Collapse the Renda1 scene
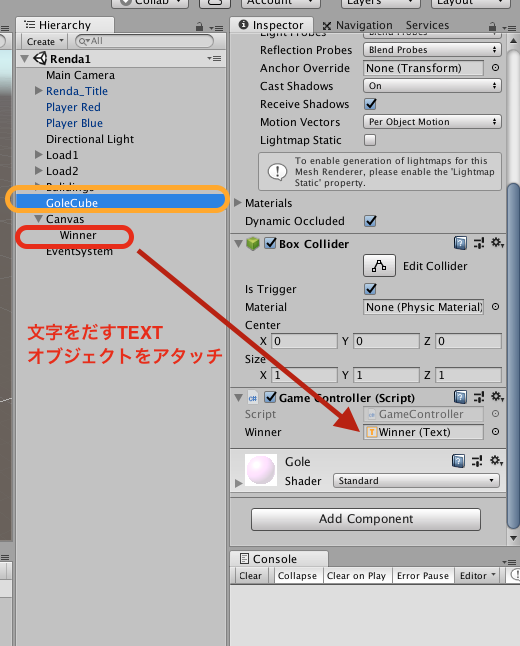Viewport: 520px width, 646px height. (24, 59)
